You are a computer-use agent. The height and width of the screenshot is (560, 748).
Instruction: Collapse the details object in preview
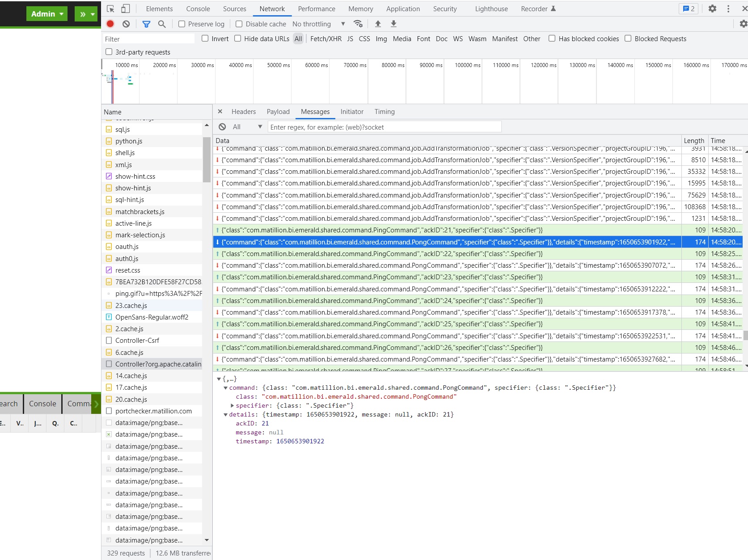[226, 415]
